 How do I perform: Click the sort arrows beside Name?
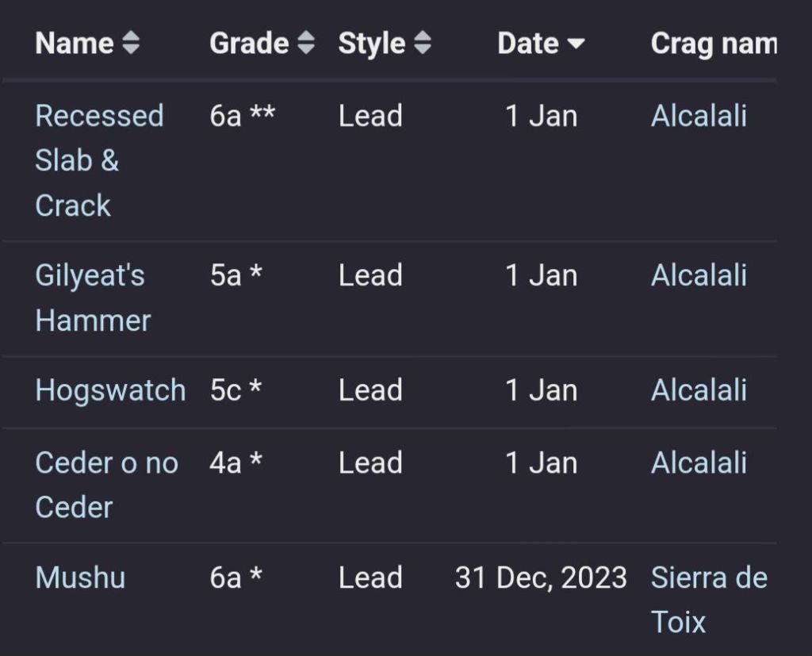click(131, 44)
